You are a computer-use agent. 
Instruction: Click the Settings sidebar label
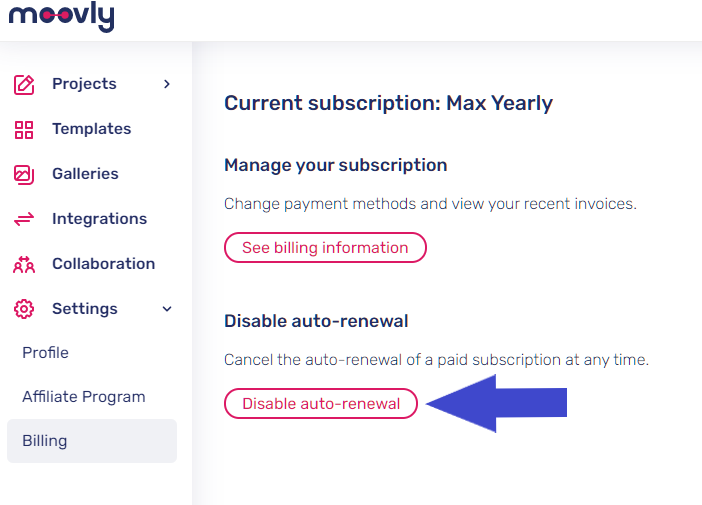coord(85,309)
